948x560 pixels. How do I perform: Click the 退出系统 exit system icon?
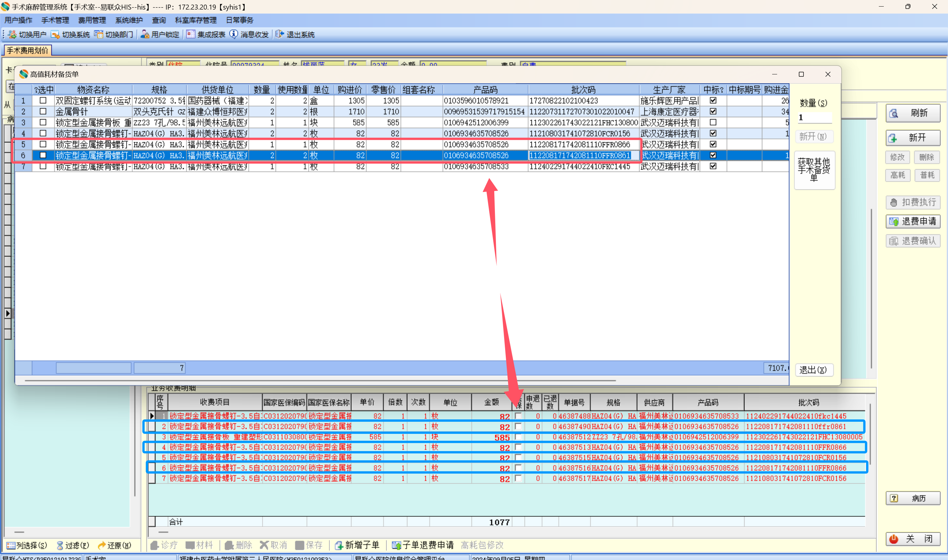[280, 34]
